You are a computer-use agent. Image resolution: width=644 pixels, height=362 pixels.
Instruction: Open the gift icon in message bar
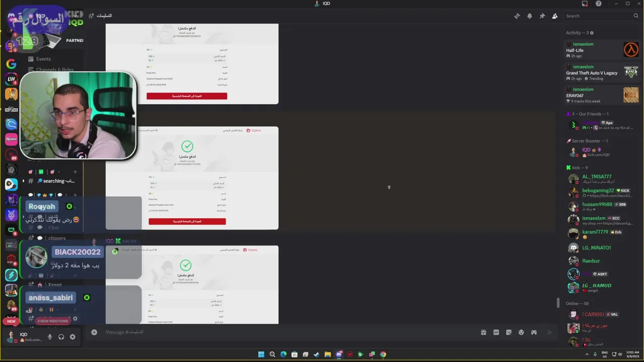point(484,332)
